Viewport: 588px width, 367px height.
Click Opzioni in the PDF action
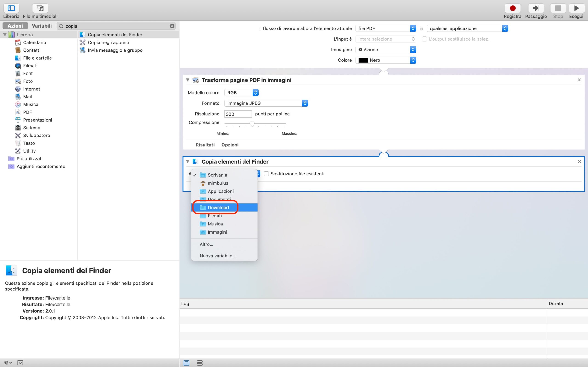[230, 145]
